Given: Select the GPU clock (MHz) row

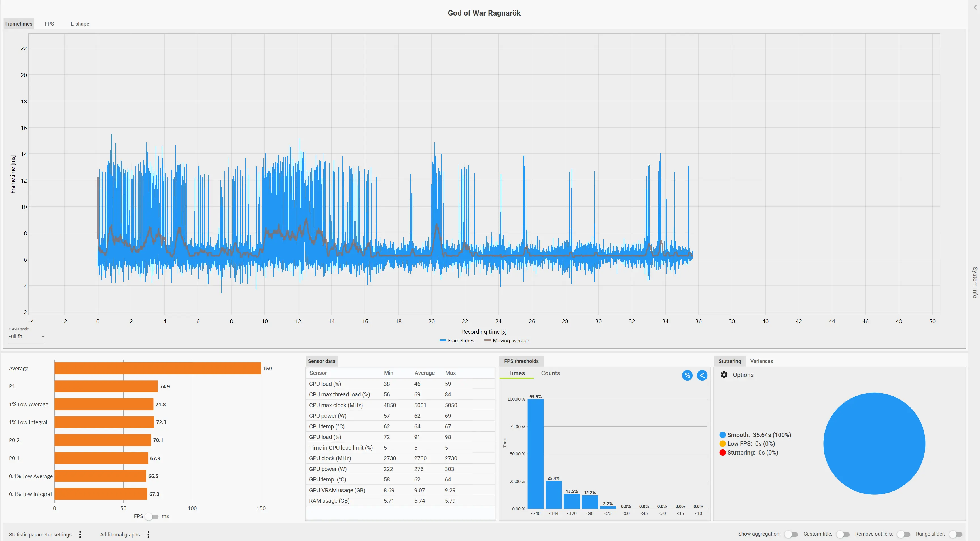Looking at the screenshot, I should point(401,458).
